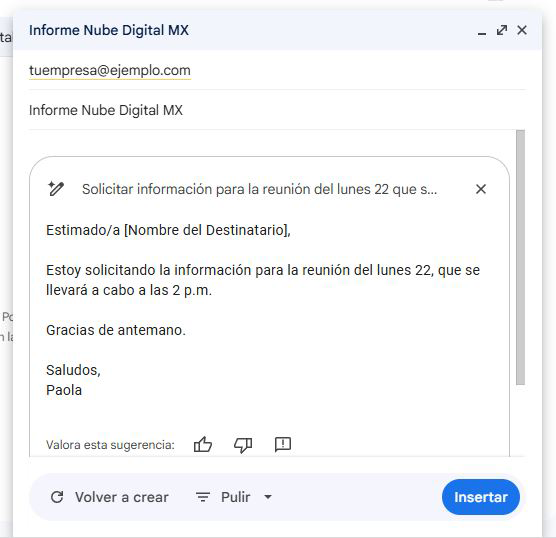The height and width of the screenshot is (538, 556).
Task: Edit the Solicitar información prompt text
Action: [260, 189]
